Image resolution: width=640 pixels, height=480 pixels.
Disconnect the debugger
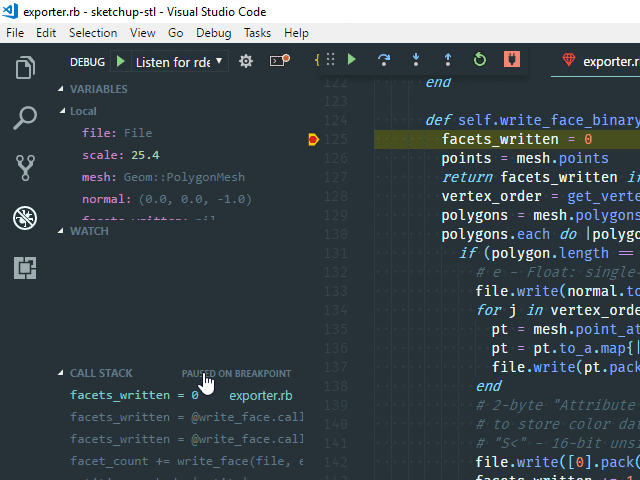tap(511, 60)
